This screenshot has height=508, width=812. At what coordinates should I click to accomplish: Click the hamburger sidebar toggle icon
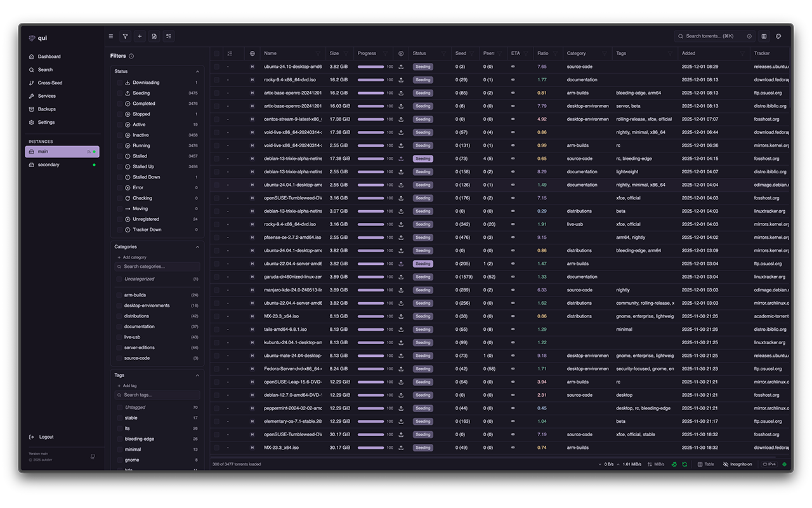click(111, 36)
